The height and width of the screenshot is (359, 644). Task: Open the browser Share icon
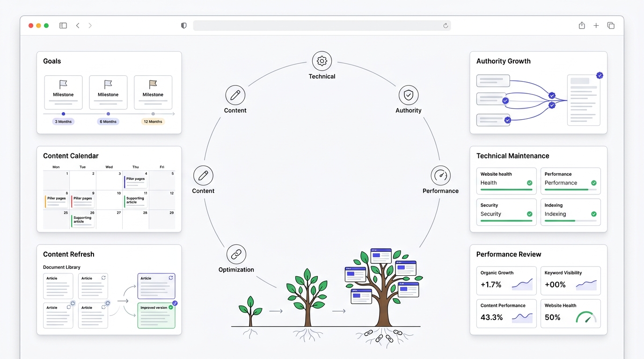pos(582,25)
